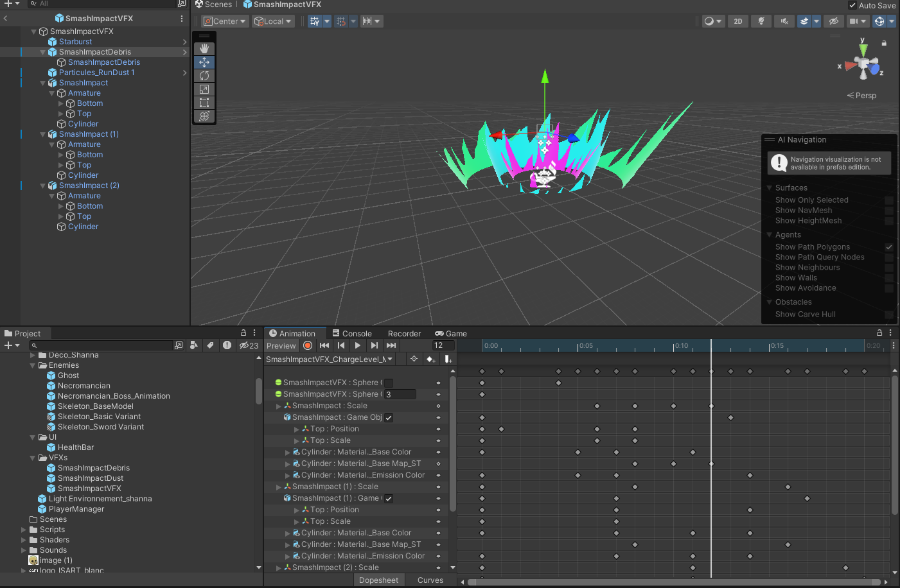Select the Rotate tool
This screenshot has width=900, height=588.
204,76
